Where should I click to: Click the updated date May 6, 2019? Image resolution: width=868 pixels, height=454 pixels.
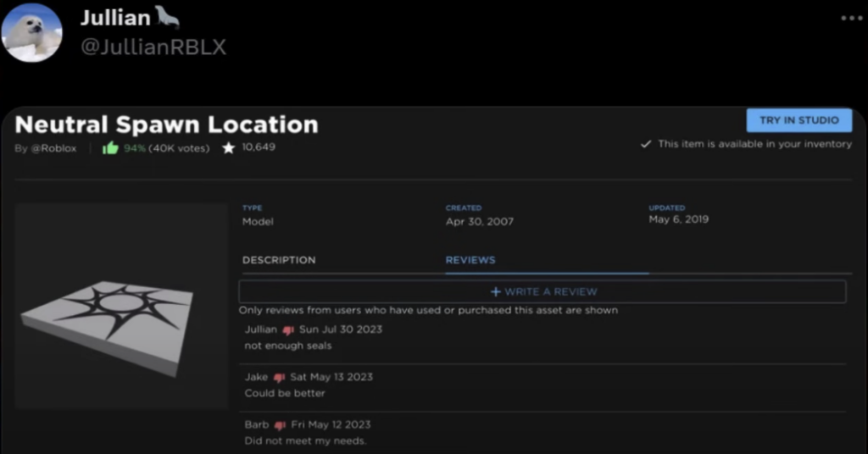pyautogui.click(x=679, y=219)
